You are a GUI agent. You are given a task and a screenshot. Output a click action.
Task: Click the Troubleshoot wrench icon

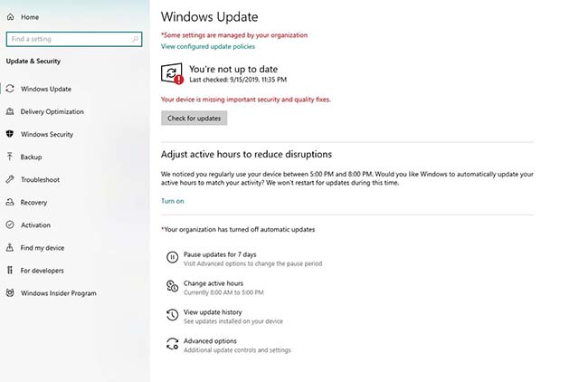point(10,179)
